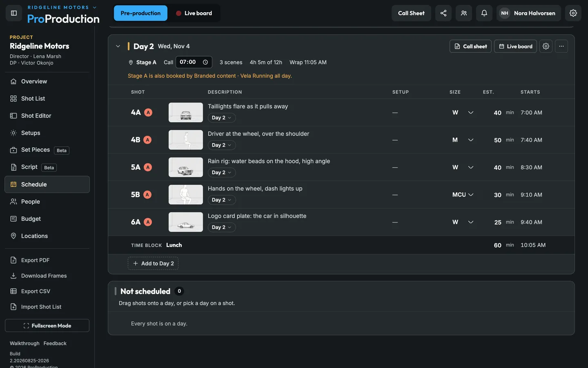
Task: Open the Walkthrough link
Action: pos(24,343)
